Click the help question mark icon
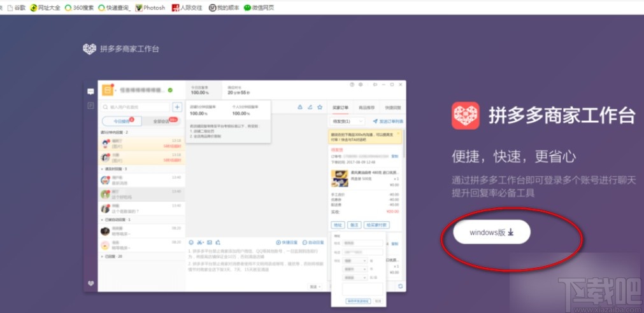Viewport: 644px width, 313px height. 352,85
